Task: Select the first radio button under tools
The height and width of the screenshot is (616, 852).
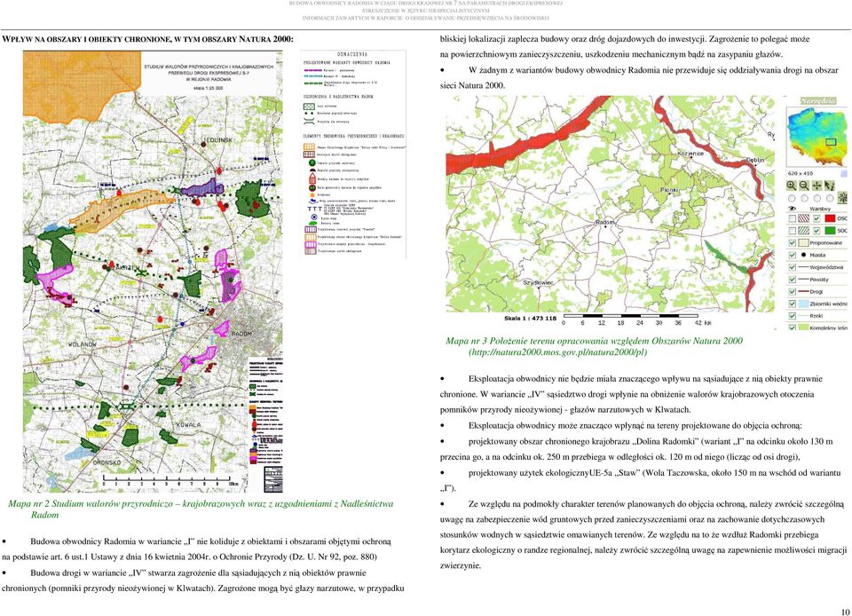Action: coord(793,198)
